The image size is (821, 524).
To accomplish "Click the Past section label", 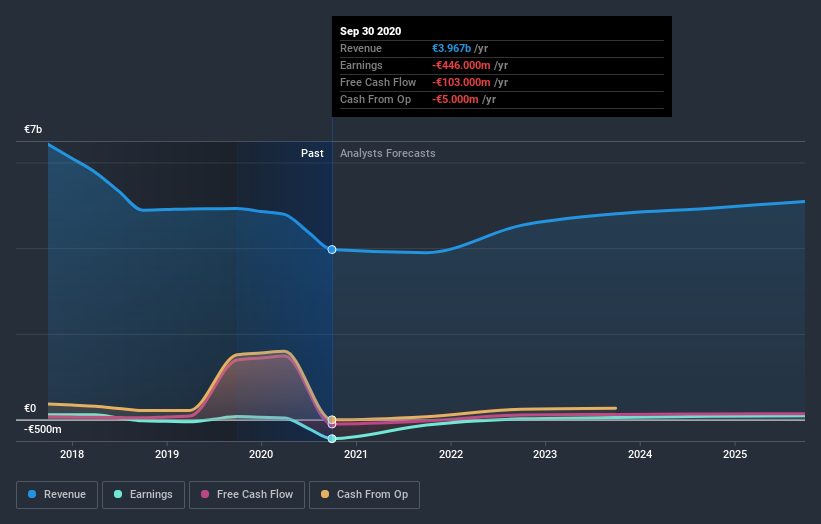I will click(312, 153).
